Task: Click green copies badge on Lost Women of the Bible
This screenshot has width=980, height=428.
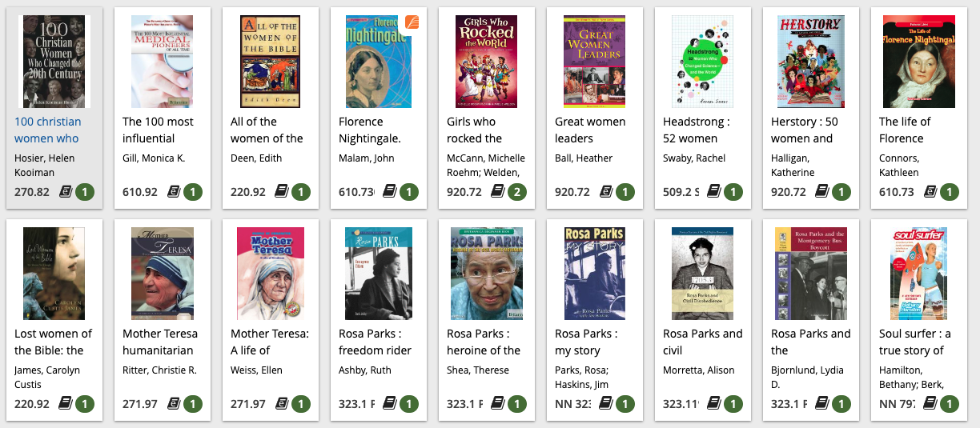Action: click(85, 404)
